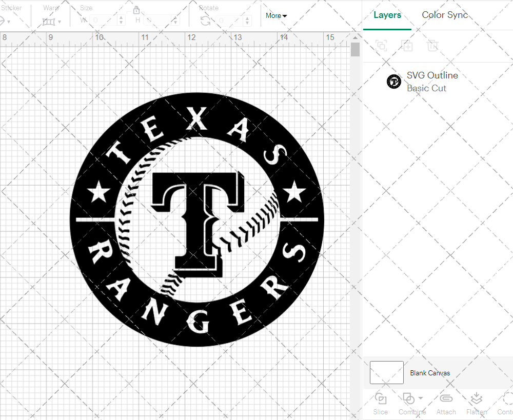Click the Width size input field

click(104, 21)
